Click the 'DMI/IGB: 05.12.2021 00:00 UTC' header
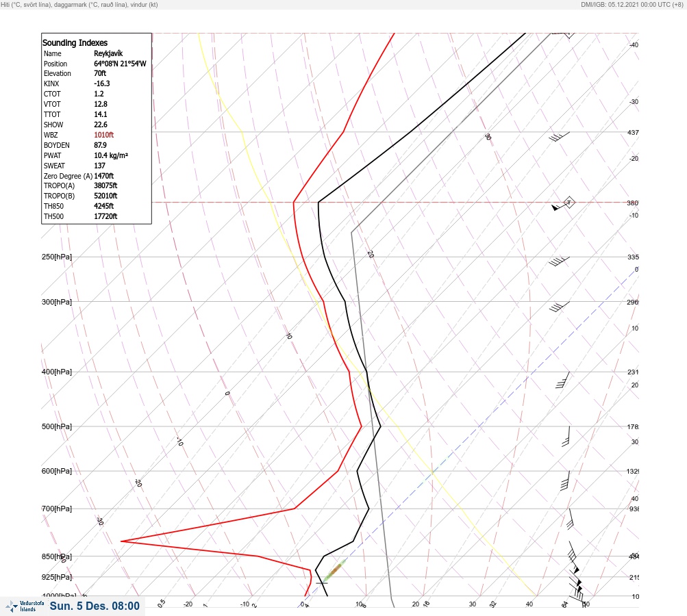Image resolution: width=687 pixels, height=616 pixels. pyautogui.click(x=632, y=4)
